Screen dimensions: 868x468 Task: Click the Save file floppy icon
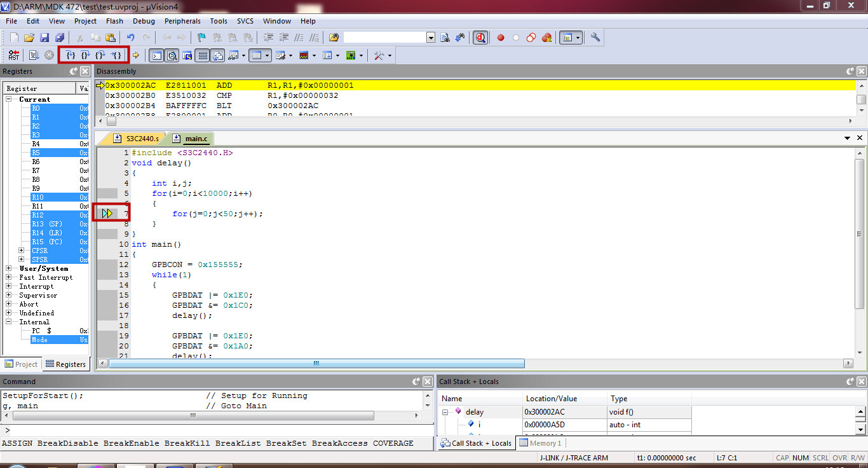click(44, 38)
